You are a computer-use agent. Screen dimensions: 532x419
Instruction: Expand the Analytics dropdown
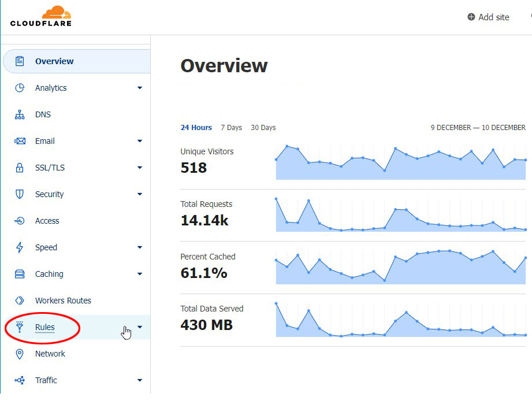(x=139, y=88)
